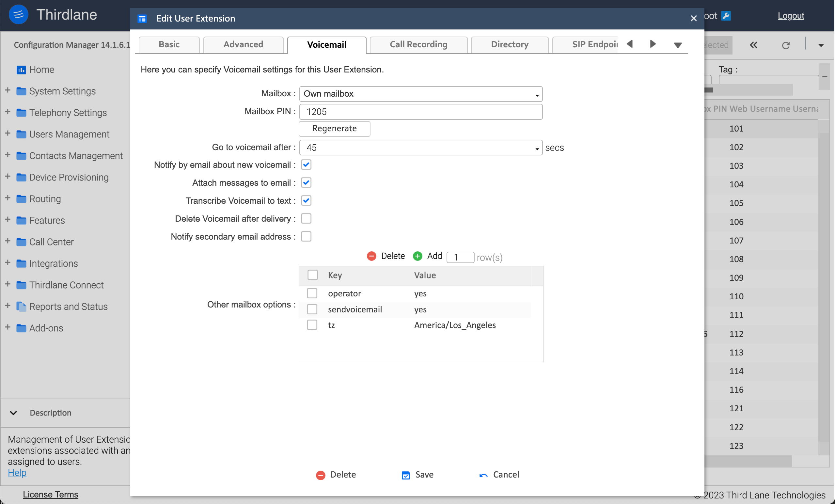
Task: Click the Save button icon in footer
Action: [406, 475]
